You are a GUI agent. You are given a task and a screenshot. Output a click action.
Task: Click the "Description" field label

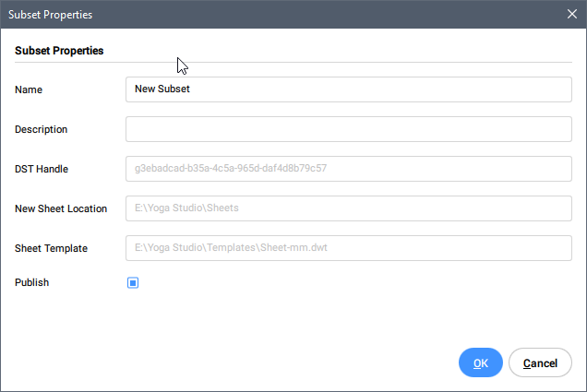[x=41, y=130]
